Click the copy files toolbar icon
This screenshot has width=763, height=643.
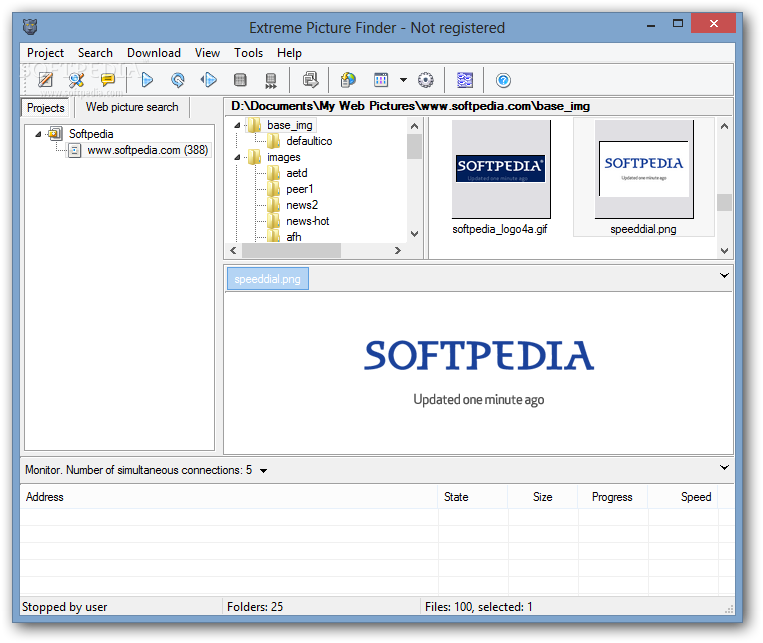(310, 80)
